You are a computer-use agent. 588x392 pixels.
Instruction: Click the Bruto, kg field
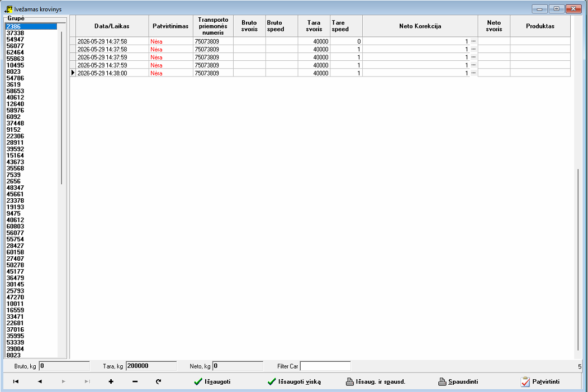[64, 366]
